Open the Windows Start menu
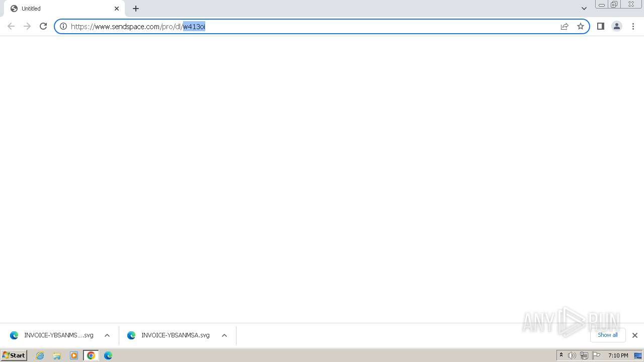 pyautogui.click(x=14, y=355)
